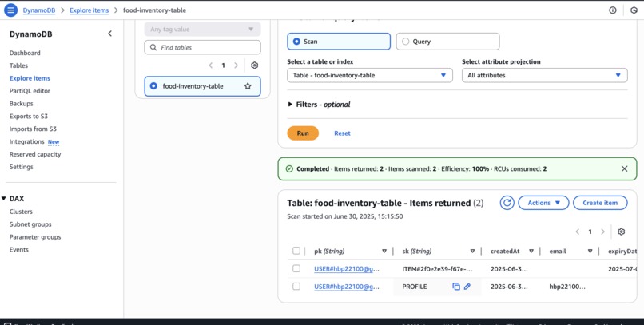Open the Actions dropdown button

click(543, 203)
